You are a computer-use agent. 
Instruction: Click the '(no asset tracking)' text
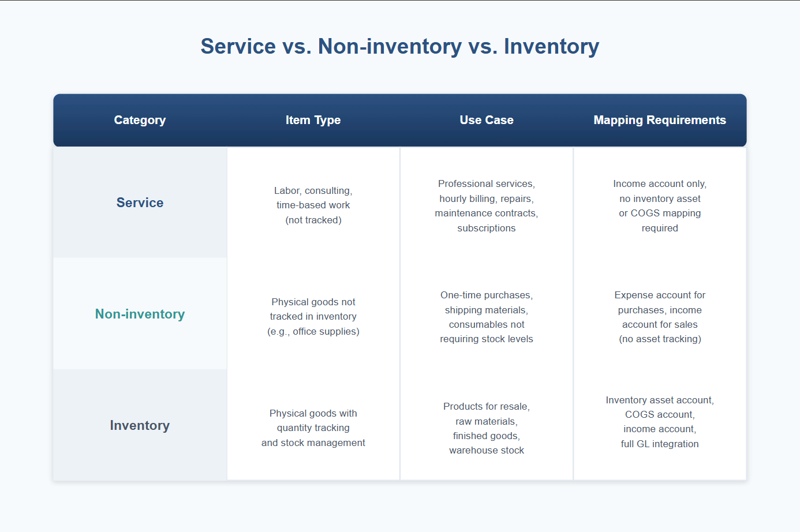point(660,339)
